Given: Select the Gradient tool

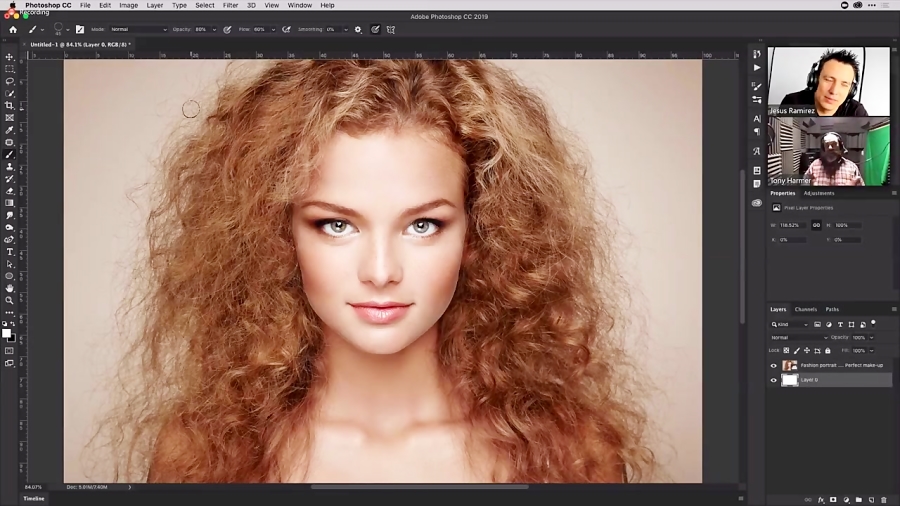Looking at the screenshot, I should pos(10,203).
